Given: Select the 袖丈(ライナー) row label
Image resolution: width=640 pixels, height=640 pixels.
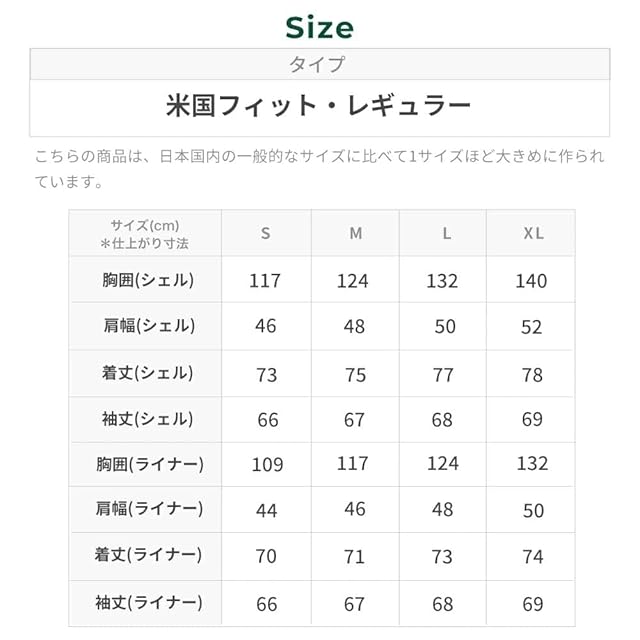Looking at the screenshot, I should 145,602.
